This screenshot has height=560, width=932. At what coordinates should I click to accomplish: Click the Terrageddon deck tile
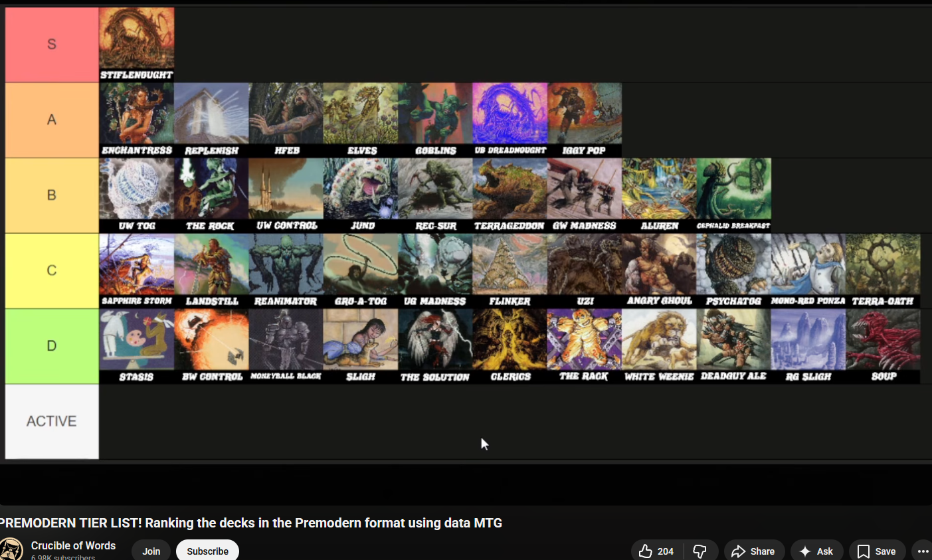510,195
